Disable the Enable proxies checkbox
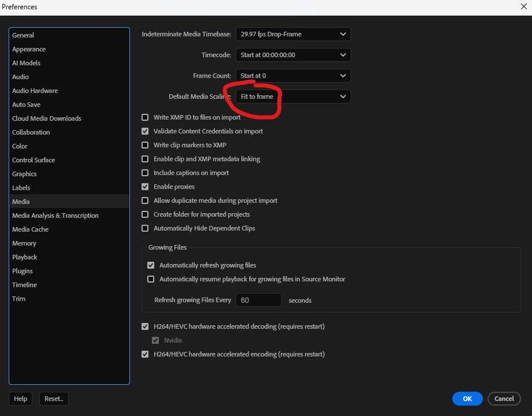Screen dimensions: 532x416 tap(145, 187)
